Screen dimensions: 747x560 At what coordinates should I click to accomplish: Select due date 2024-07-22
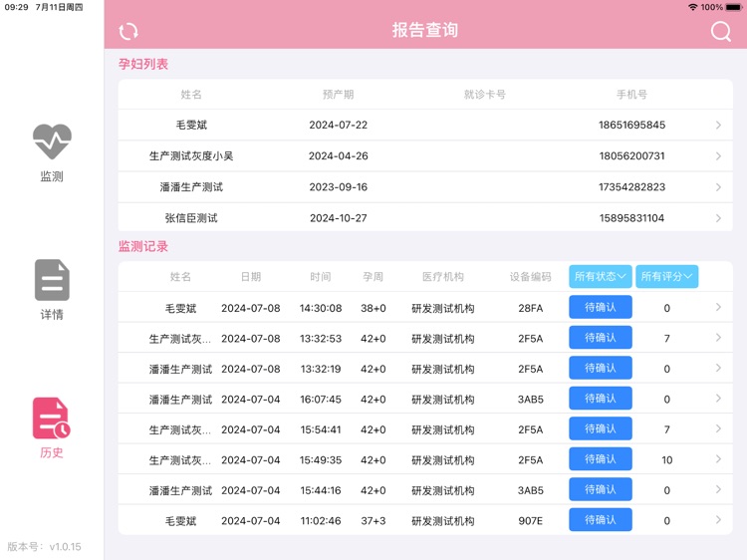point(339,125)
